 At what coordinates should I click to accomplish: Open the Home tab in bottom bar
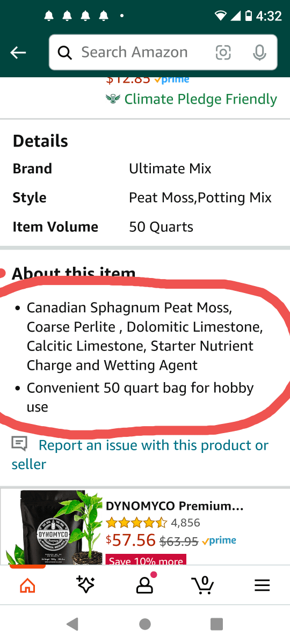27,586
